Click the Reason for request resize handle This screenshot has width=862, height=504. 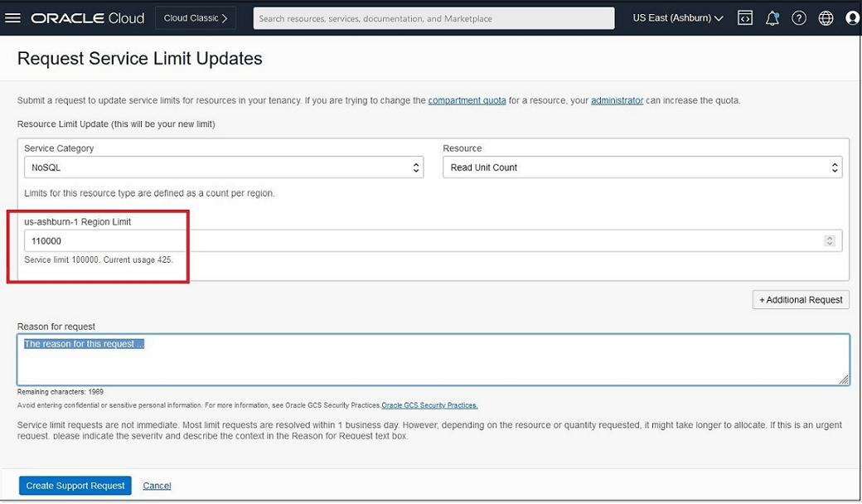[x=844, y=379]
